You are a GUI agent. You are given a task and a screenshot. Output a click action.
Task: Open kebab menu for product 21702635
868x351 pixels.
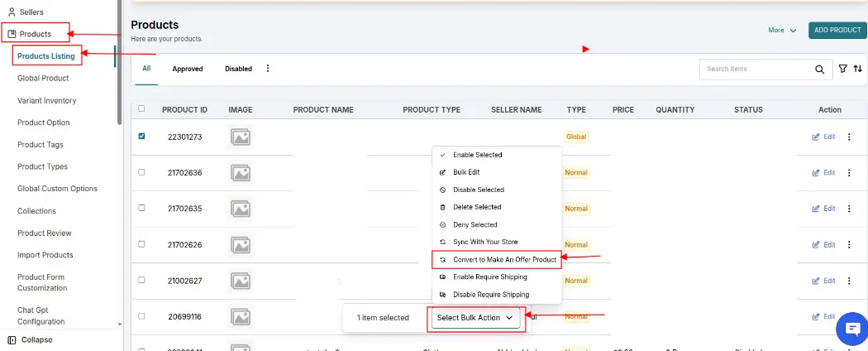(849, 209)
